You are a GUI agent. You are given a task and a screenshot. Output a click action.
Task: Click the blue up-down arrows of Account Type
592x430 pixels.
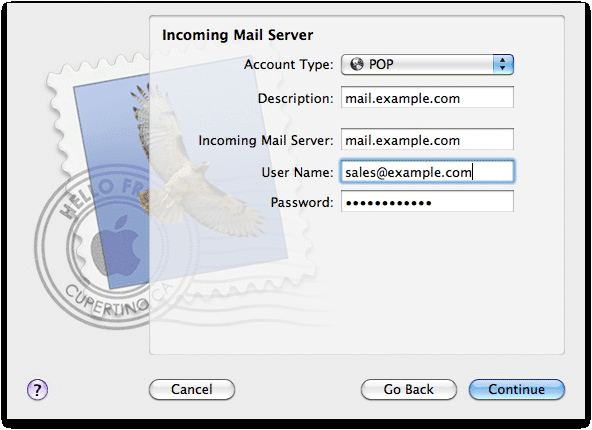[x=503, y=65]
